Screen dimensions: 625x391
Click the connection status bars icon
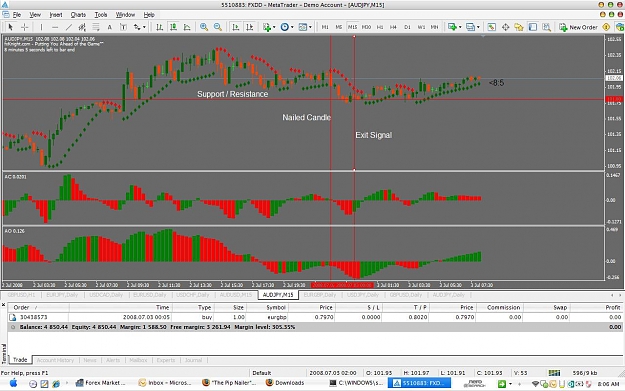[x=554, y=373]
